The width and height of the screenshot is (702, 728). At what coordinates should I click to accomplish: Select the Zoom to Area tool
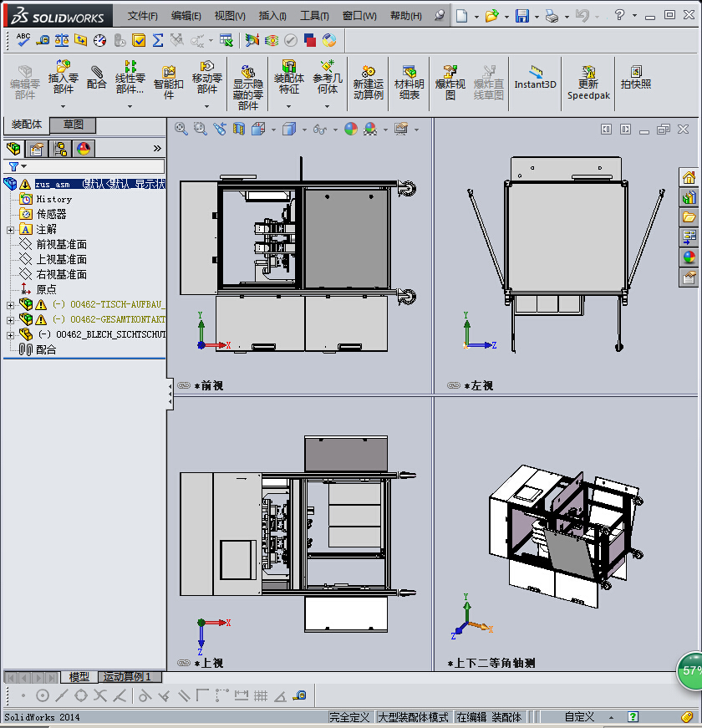tap(200, 129)
